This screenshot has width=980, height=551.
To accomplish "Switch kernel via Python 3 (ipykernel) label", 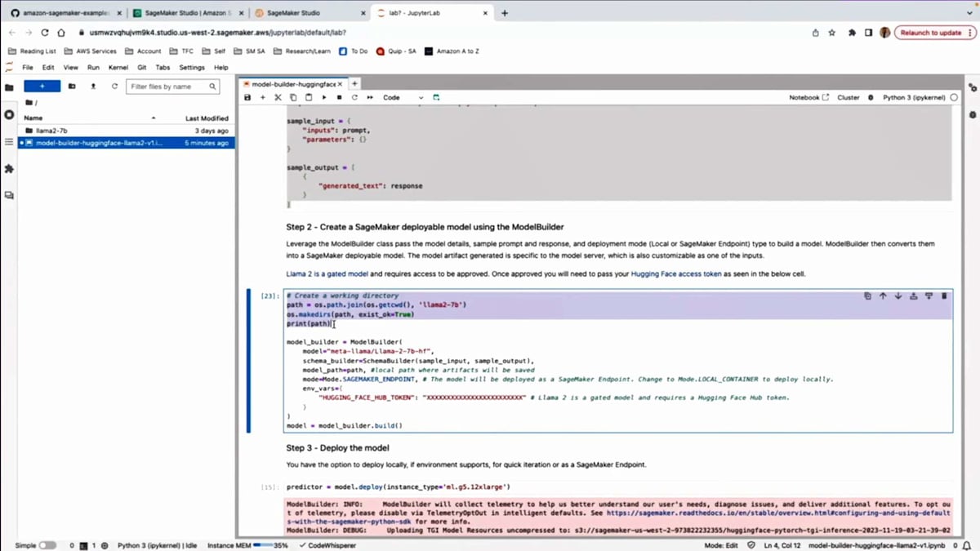I will (x=914, y=97).
